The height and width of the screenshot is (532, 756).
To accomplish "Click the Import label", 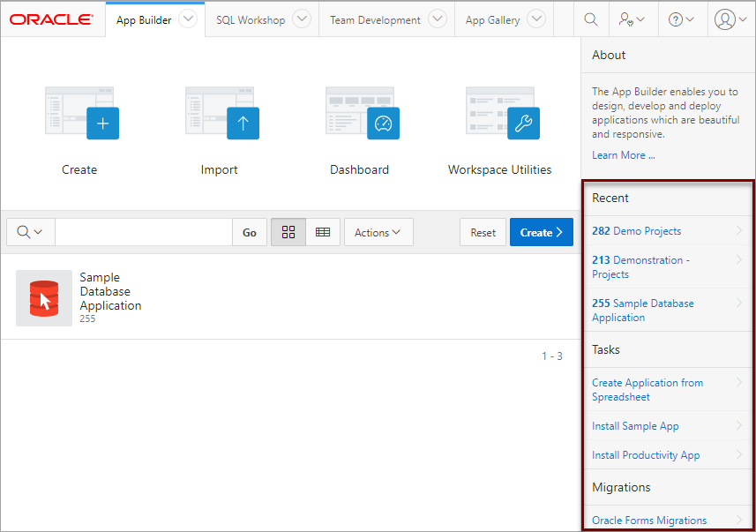I will coord(220,169).
